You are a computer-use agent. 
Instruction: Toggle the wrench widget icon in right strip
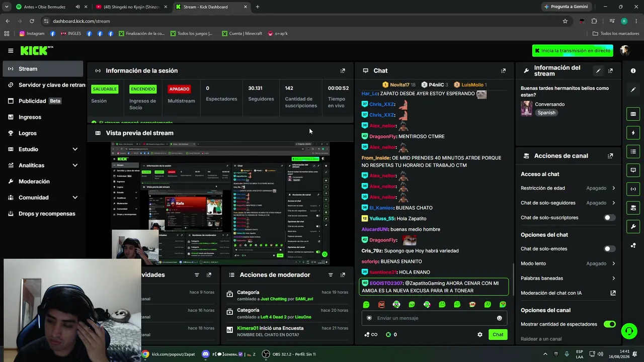[x=633, y=226]
